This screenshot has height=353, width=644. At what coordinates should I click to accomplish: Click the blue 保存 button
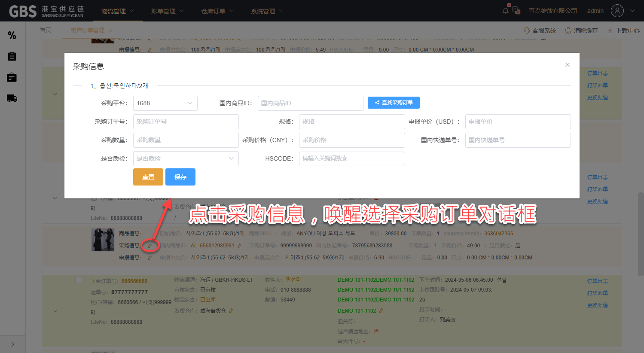tap(180, 177)
